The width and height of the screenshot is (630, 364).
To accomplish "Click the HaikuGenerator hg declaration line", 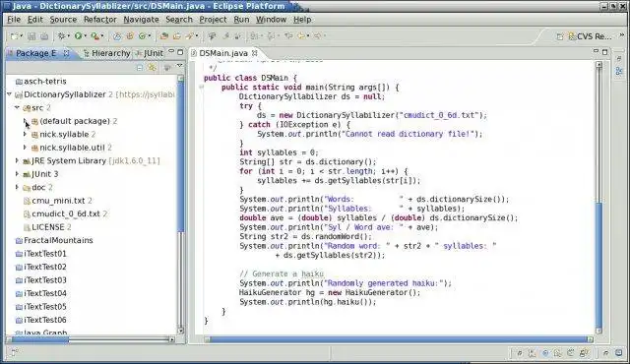I will [x=330, y=292].
